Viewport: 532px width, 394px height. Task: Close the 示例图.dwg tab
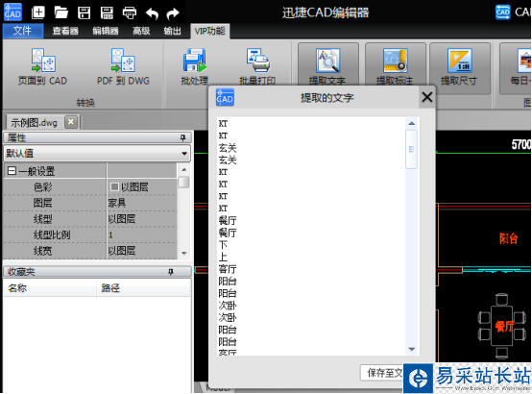tap(71, 122)
